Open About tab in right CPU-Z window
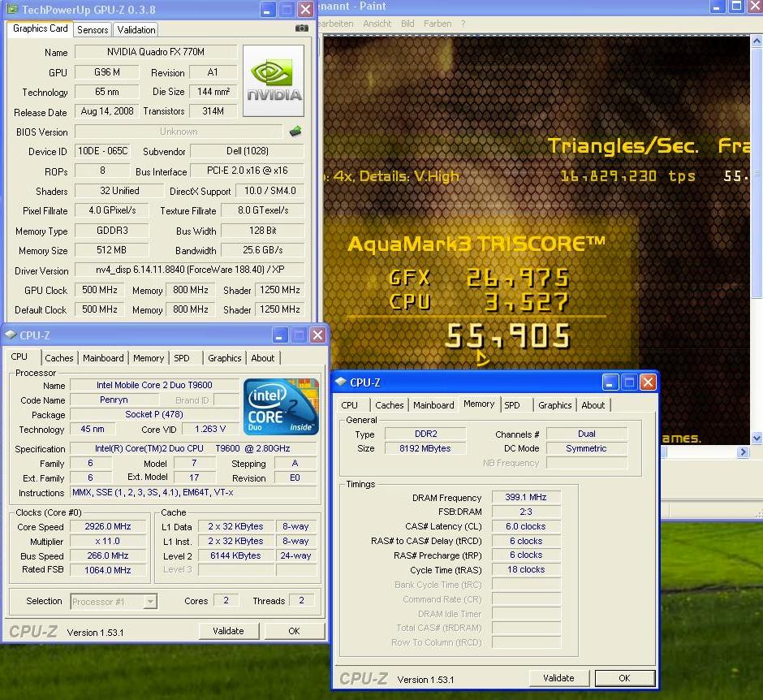763x700 pixels. click(593, 405)
